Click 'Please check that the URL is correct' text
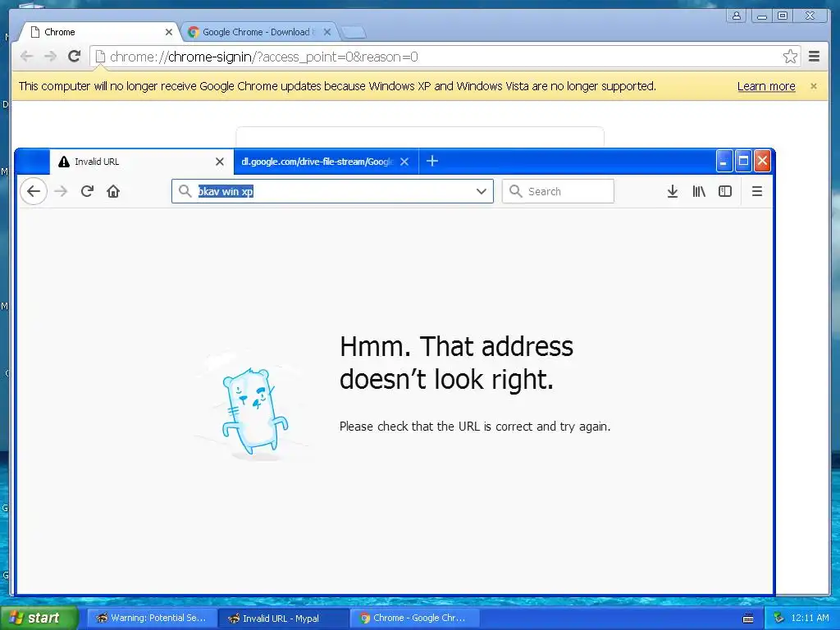The image size is (840, 630). click(x=475, y=427)
